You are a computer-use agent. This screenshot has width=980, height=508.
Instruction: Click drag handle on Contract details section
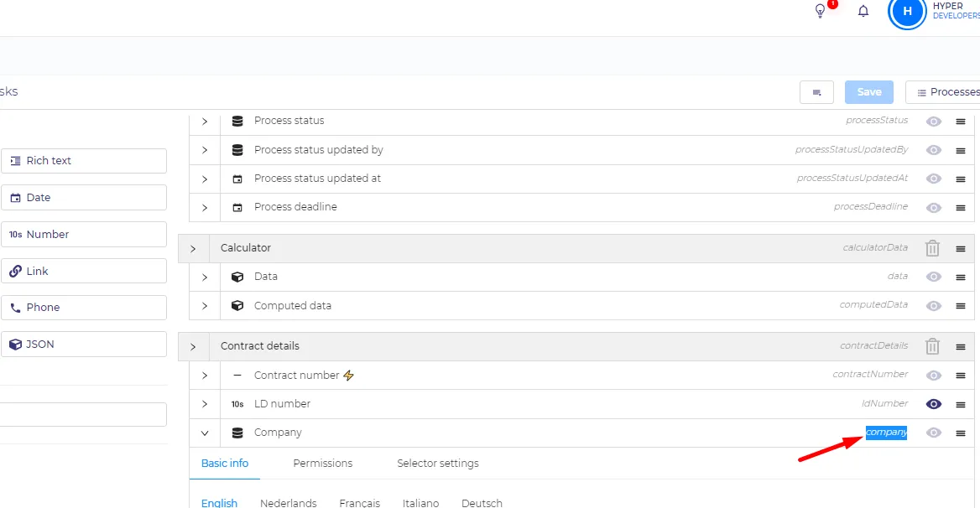point(961,347)
